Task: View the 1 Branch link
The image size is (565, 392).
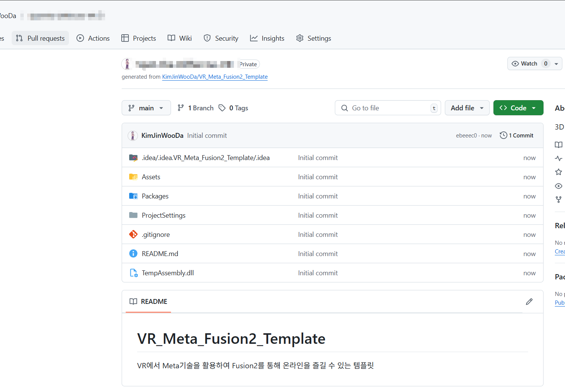Action: tap(195, 108)
